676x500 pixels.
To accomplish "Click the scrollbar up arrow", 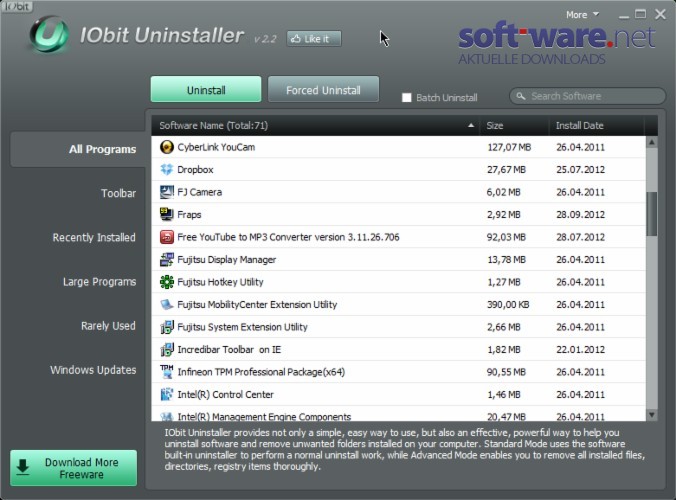I will point(652,142).
